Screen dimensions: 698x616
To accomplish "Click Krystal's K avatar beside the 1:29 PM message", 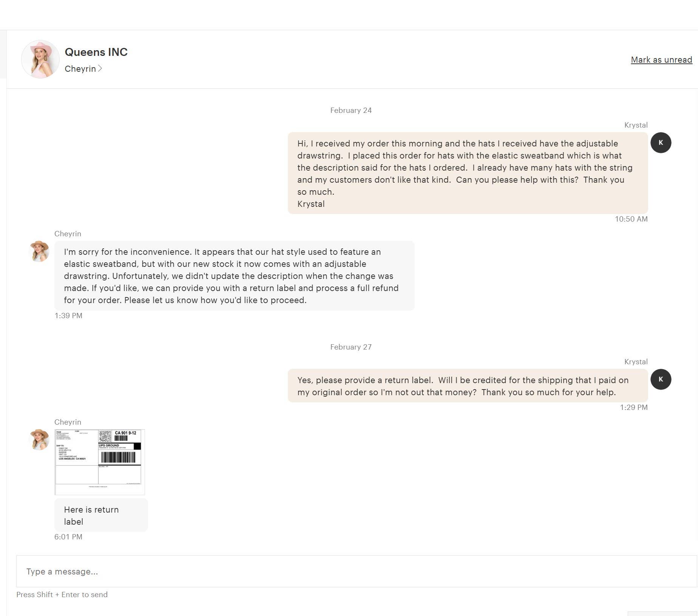I will pyautogui.click(x=661, y=379).
